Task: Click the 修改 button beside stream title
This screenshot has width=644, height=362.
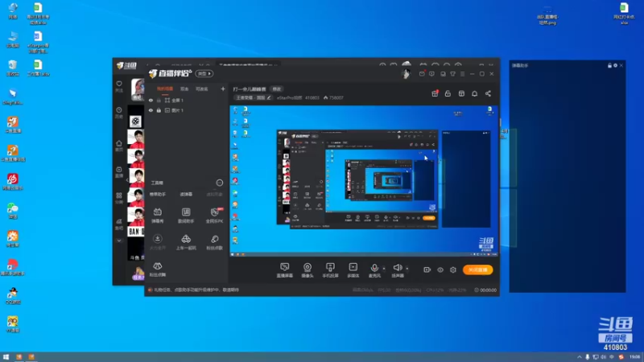Action: coord(277,89)
